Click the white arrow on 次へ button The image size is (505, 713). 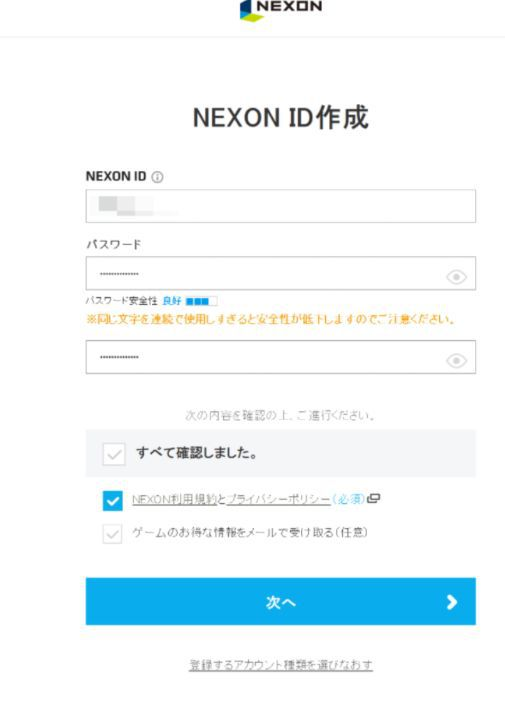pos(451,602)
